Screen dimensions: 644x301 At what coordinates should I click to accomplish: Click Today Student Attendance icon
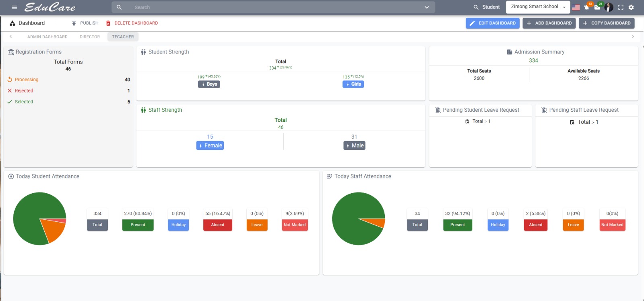[x=11, y=176]
